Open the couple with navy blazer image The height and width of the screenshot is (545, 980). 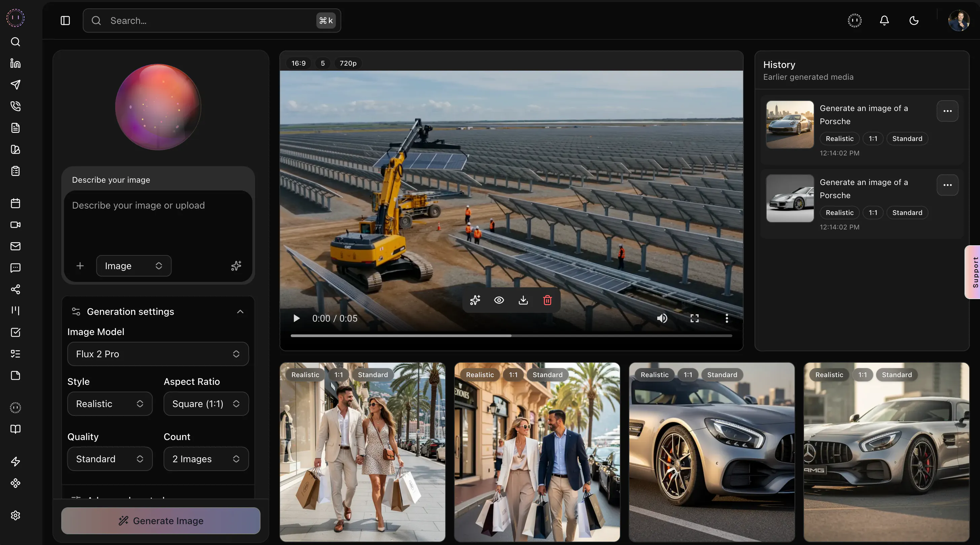click(537, 452)
